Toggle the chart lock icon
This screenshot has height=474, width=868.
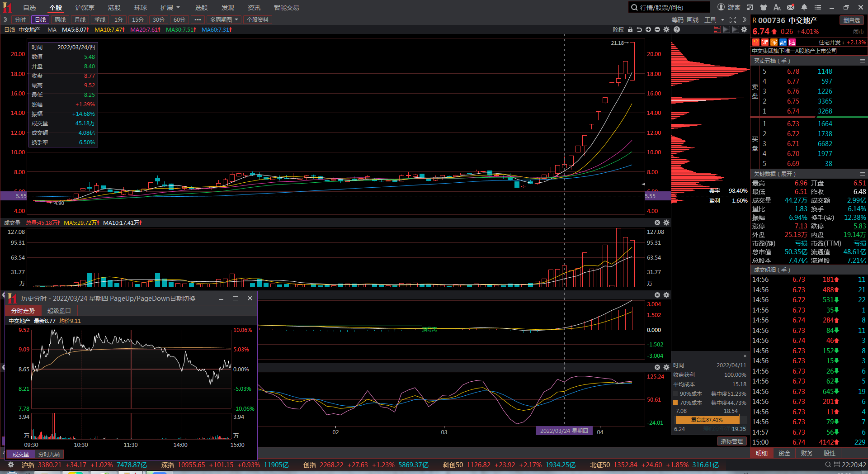(x=630, y=29)
